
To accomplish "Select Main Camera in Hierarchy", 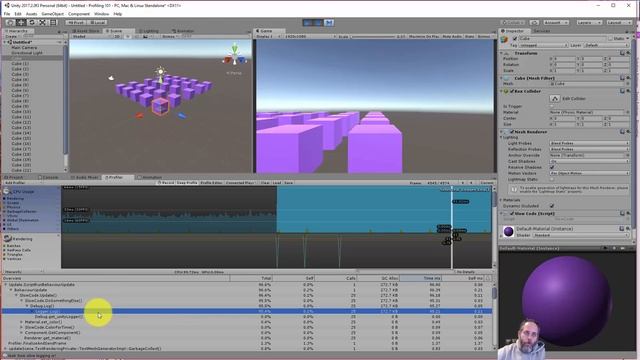I will click(24, 48).
